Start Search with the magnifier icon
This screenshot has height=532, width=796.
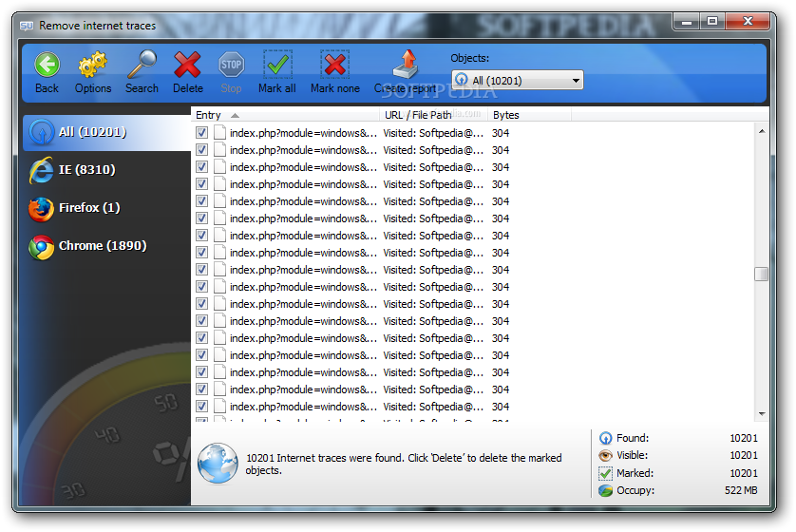pyautogui.click(x=142, y=65)
